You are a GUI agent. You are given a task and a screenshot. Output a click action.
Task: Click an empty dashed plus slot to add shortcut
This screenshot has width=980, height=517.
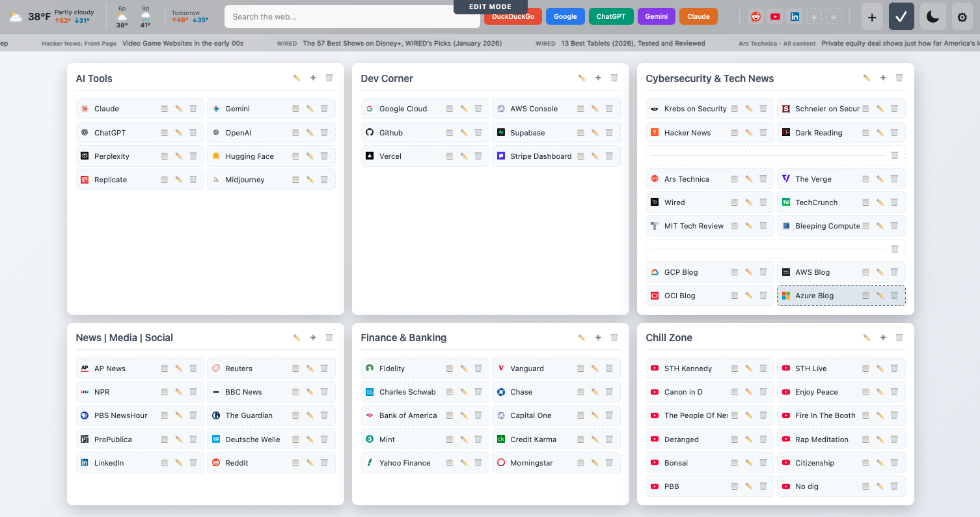pos(814,16)
